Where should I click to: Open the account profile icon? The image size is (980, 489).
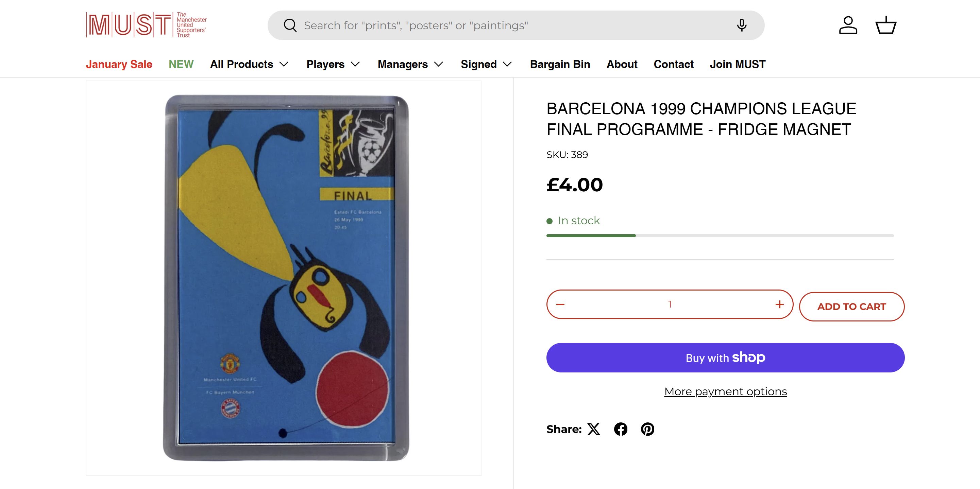848,25
